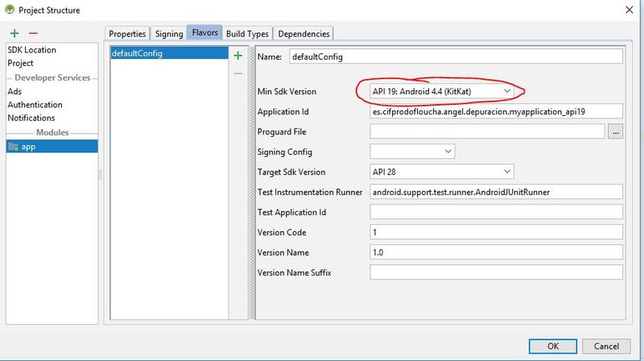
Task: Click the app module folder icon
Action: click(14, 147)
